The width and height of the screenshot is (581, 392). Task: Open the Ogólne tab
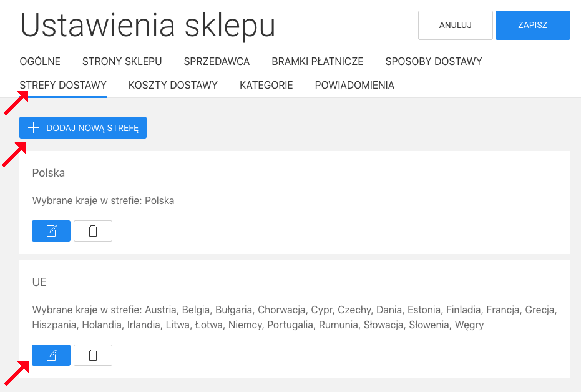coord(40,61)
